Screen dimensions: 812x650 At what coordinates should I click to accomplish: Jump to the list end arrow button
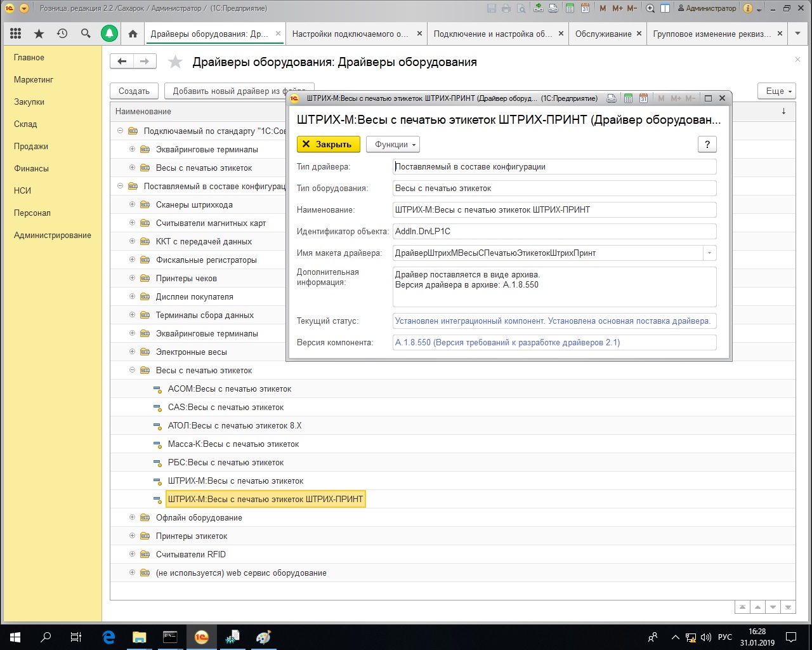pos(789,607)
